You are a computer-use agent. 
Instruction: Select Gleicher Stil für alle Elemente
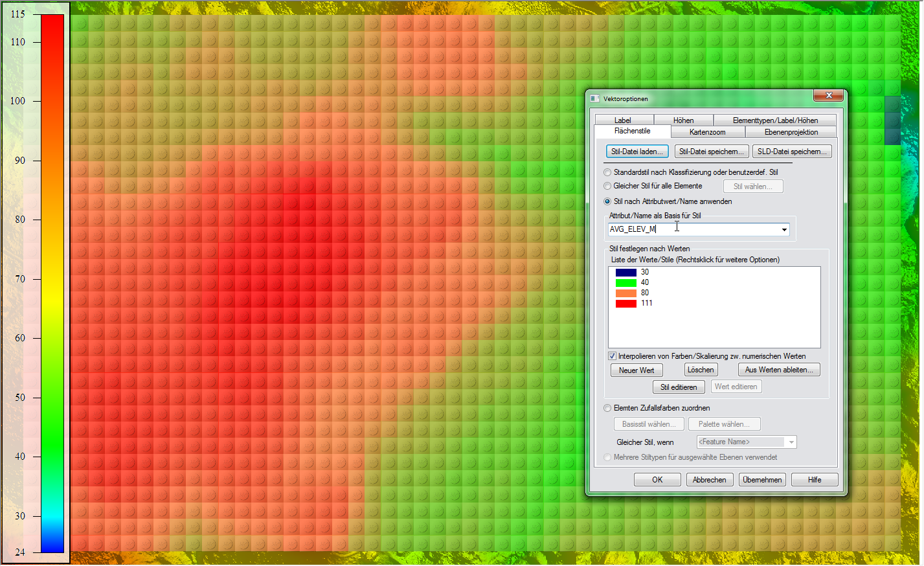coord(607,186)
